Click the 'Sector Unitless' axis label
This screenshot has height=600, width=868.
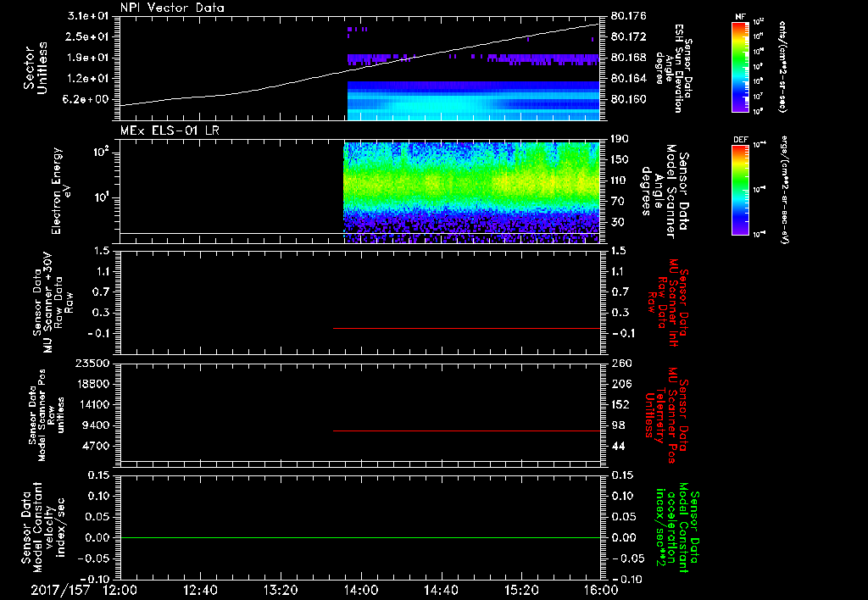point(36,68)
